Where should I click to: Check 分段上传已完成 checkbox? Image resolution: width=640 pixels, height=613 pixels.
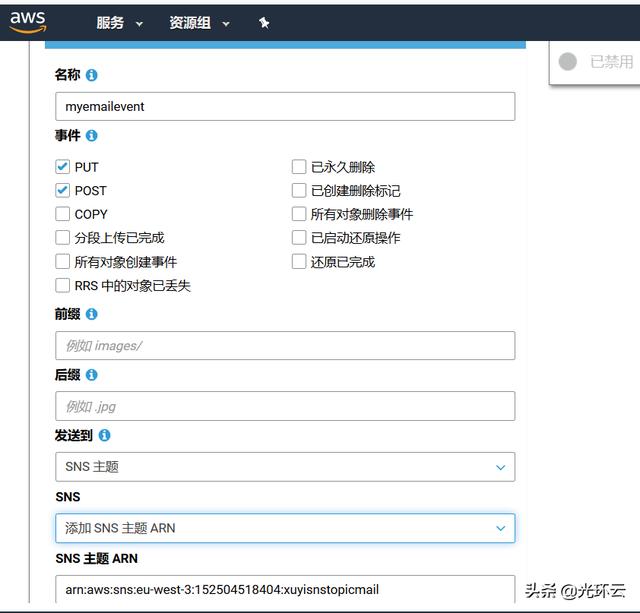click(62, 238)
